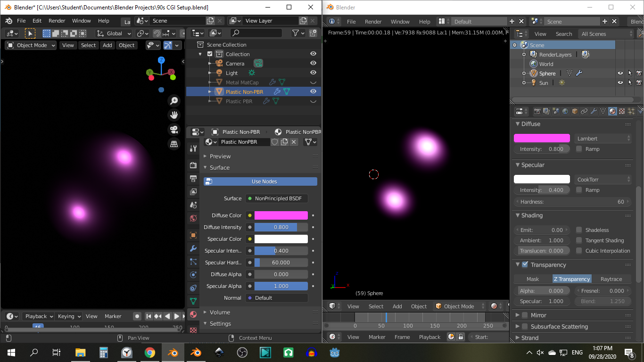Open the Object properties orange square tab

193,235
